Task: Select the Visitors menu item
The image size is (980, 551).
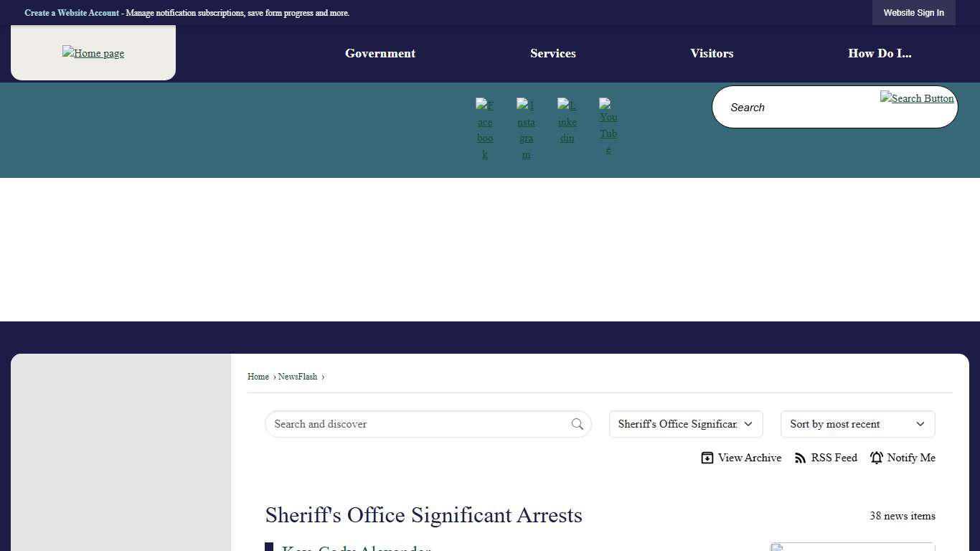Action: 712,54
